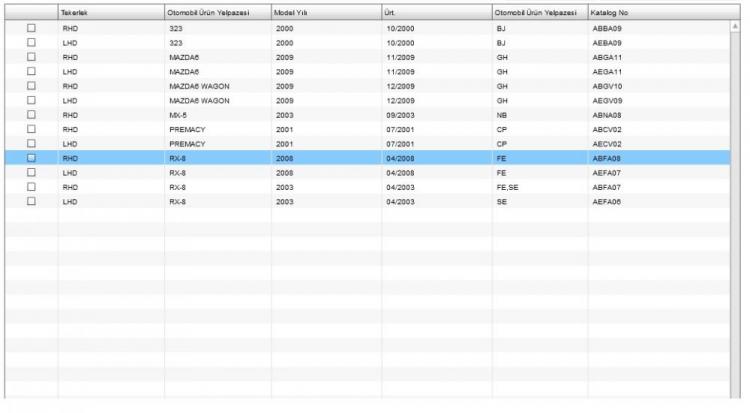Click the FE,SE product range cell
Image resolution: width=750 pixels, height=413 pixels.
(507, 187)
